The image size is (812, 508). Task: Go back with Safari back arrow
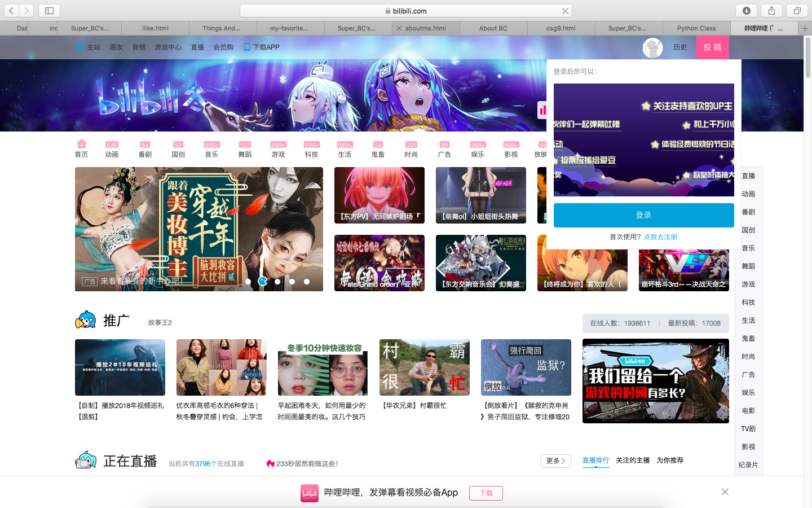pos(11,10)
